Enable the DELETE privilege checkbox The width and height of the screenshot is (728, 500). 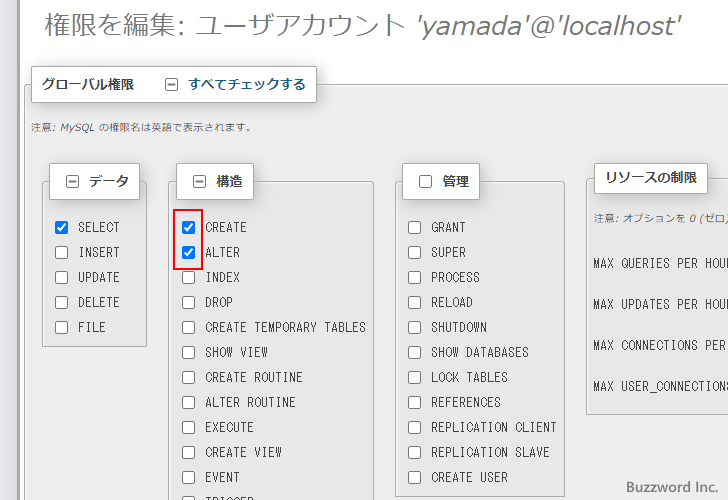[x=61, y=303]
